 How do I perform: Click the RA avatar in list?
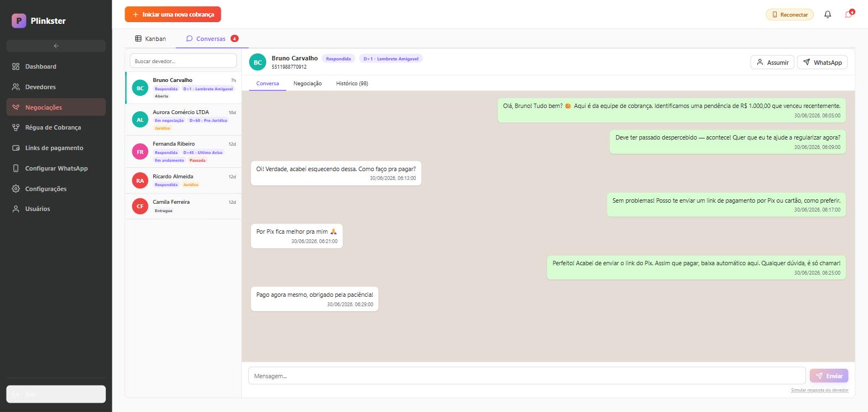click(x=140, y=181)
